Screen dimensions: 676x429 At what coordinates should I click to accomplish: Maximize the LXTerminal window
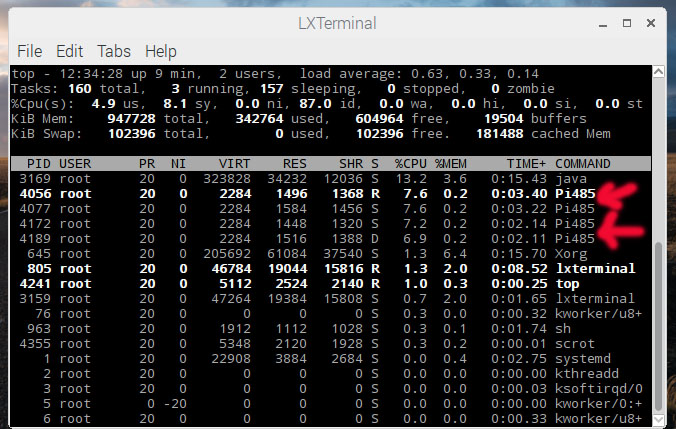(x=627, y=23)
